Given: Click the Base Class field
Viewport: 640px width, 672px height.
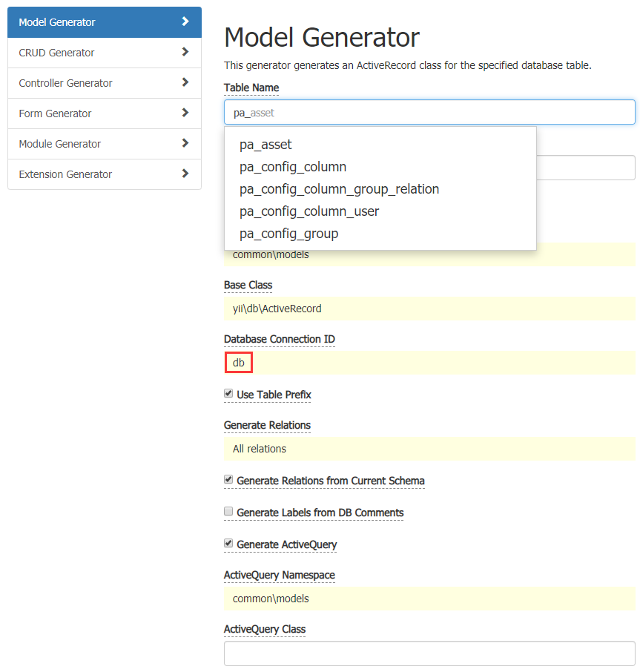Looking at the screenshot, I should click(429, 309).
